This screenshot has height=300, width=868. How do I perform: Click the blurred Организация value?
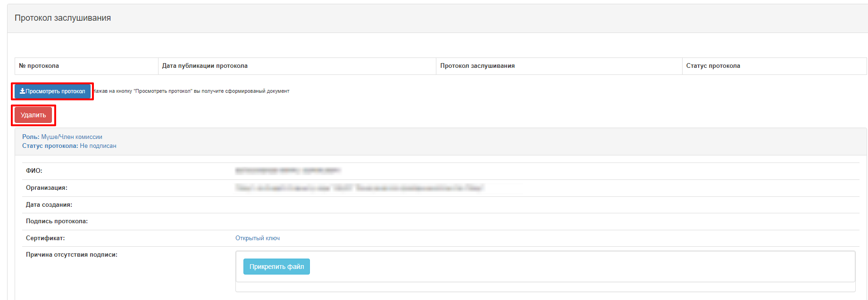359,188
